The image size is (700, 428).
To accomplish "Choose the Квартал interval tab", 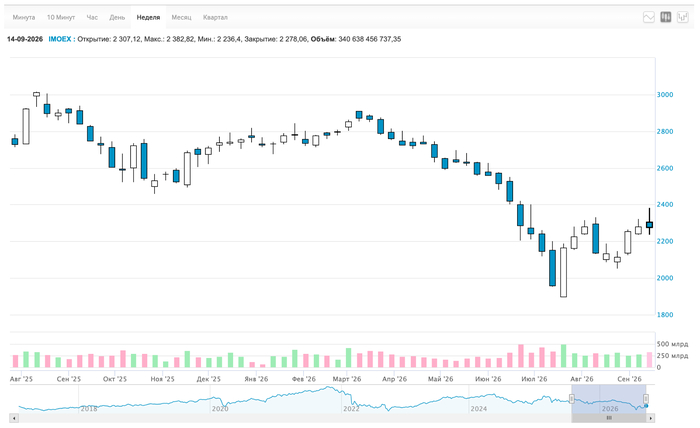I will [x=215, y=17].
